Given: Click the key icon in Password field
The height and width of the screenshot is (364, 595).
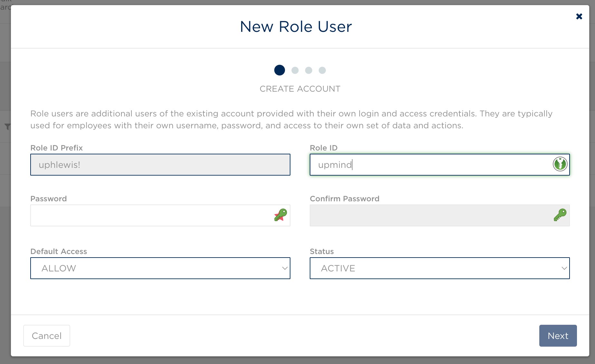Looking at the screenshot, I should (280, 215).
